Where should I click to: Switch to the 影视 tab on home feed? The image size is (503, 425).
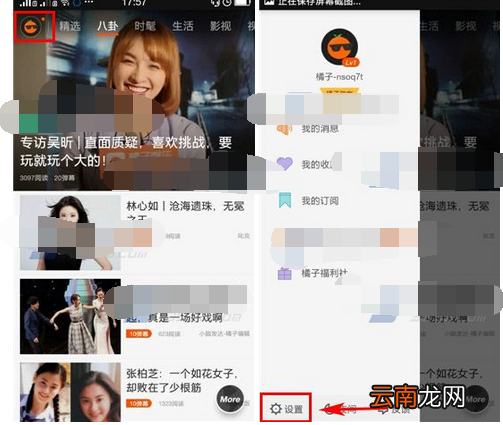tap(220, 26)
